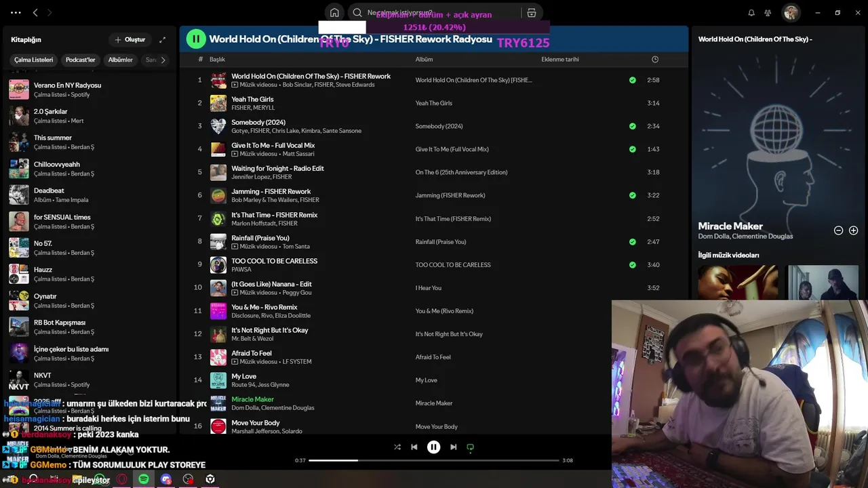Toggle saved checkmark for Jamming - FISHER Rework
The height and width of the screenshot is (488, 868).
pos(633,195)
